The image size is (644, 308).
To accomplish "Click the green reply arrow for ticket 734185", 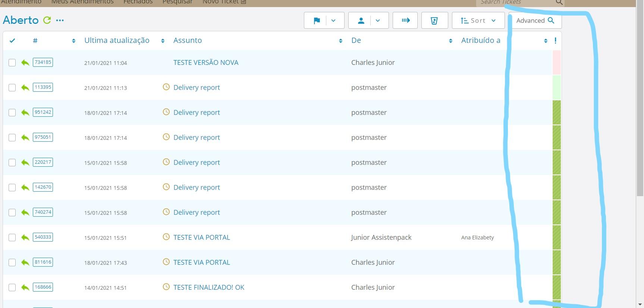I will pyautogui.click(x=25, y=63).
